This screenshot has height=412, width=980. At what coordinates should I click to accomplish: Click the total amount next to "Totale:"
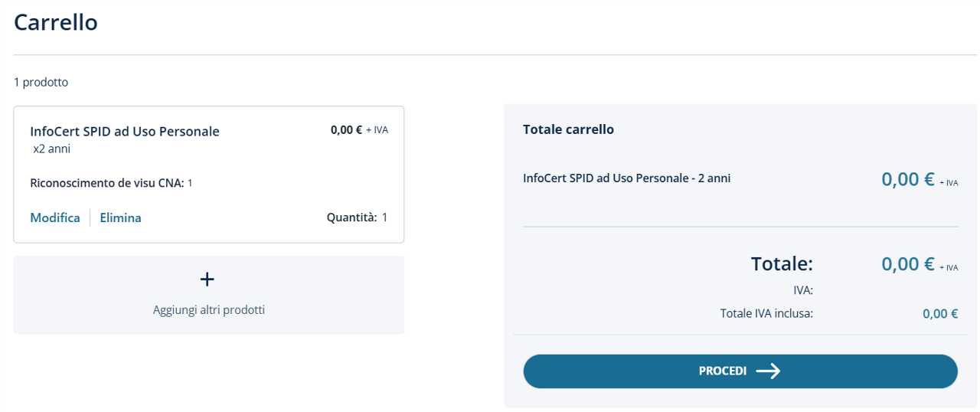pyautogui.click(x=908, y=264)
